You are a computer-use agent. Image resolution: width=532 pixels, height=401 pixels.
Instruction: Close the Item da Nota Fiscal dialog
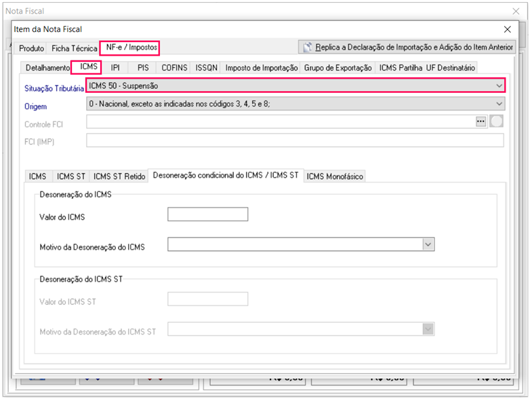click(x=507, y=29)
